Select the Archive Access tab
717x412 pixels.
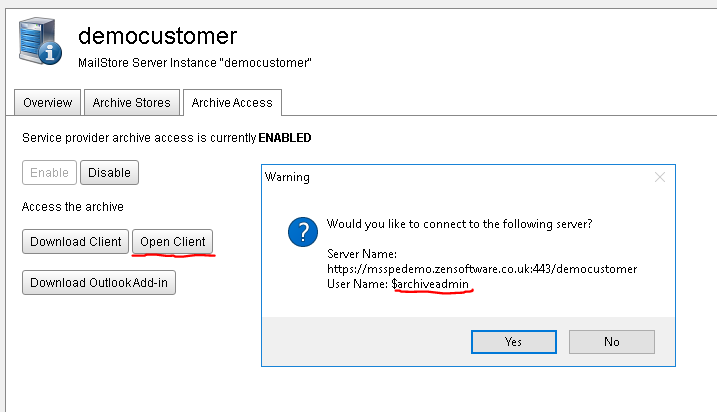coord(232,102)
